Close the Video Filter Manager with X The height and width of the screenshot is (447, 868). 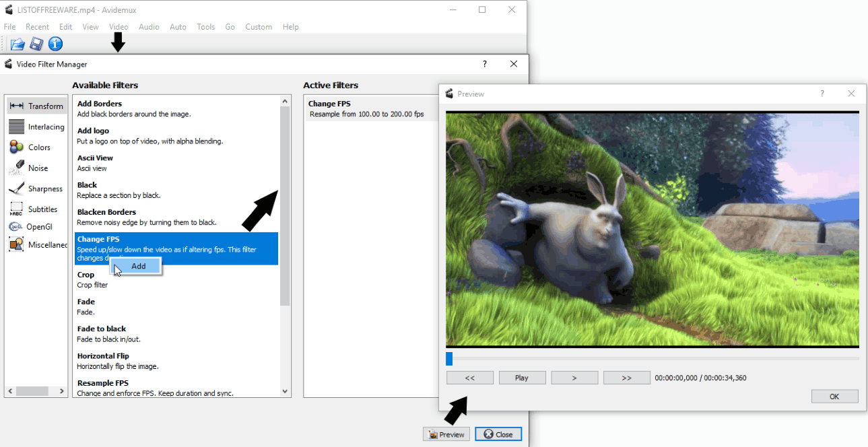tap(514, 64)
